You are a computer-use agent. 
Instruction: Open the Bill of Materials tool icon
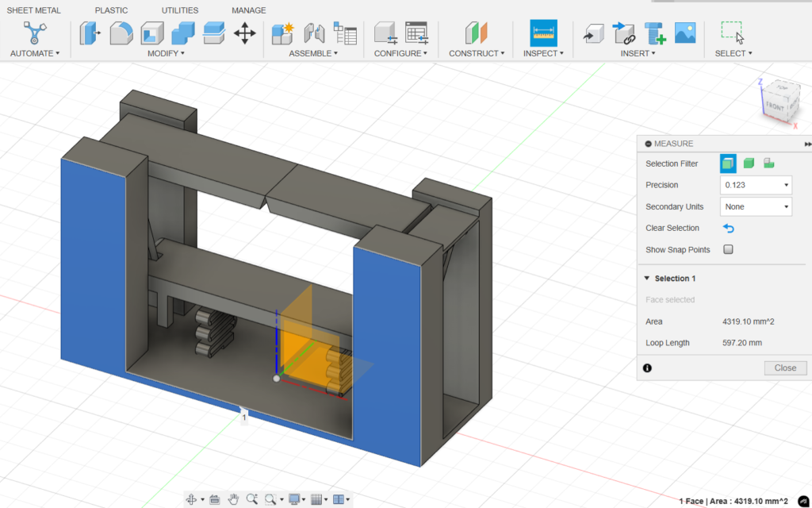pos(345,33)
